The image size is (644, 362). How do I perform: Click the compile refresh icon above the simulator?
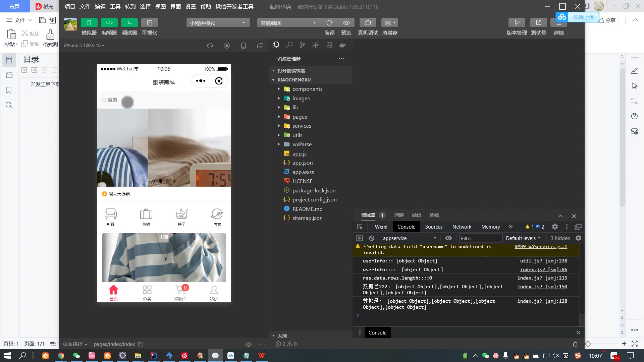(x=210, y=45)
